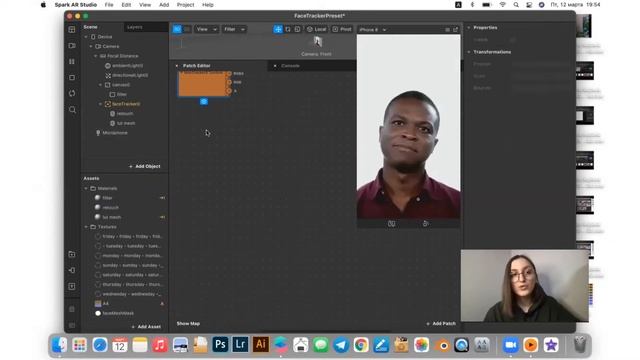Select the faceMeshMask texture asset

[x=115, y=313]
